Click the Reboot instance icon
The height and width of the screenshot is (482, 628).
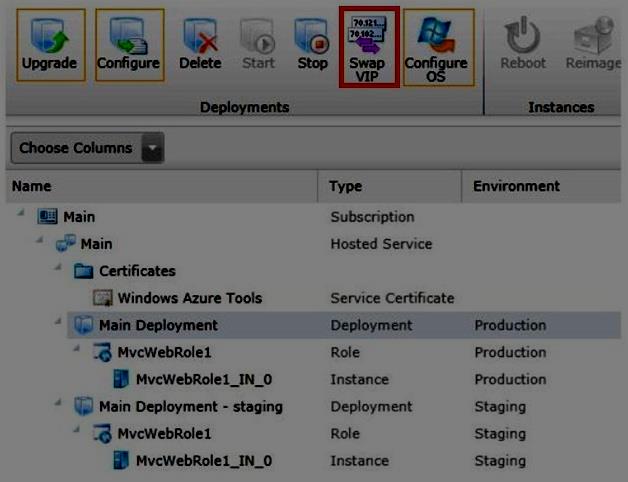(x=523, y=35)
